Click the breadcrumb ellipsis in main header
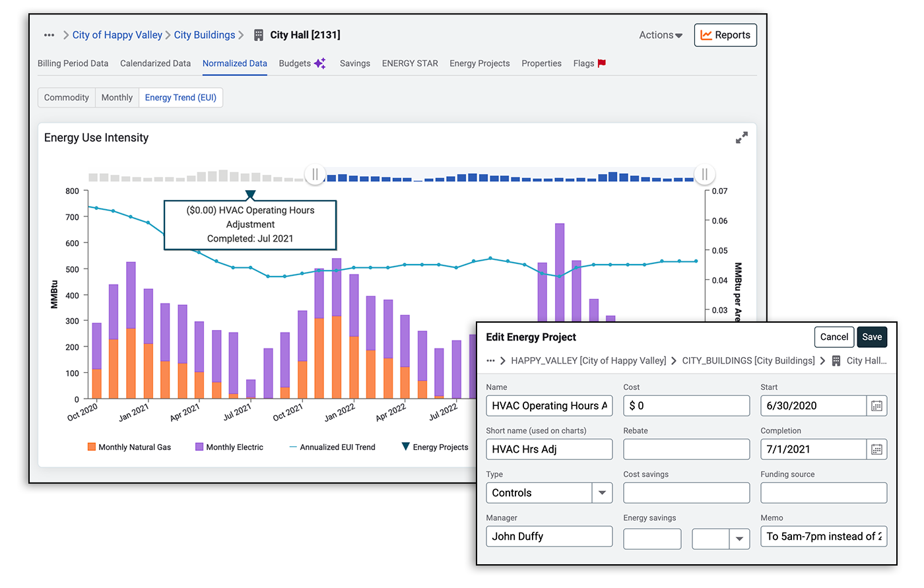 point(49,35)
